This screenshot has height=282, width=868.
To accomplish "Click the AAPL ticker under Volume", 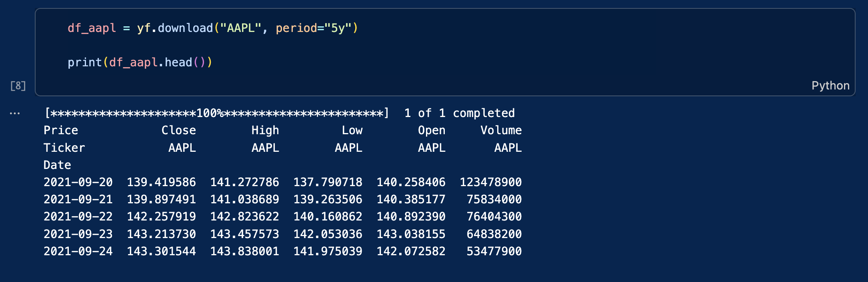I will 508,148.
